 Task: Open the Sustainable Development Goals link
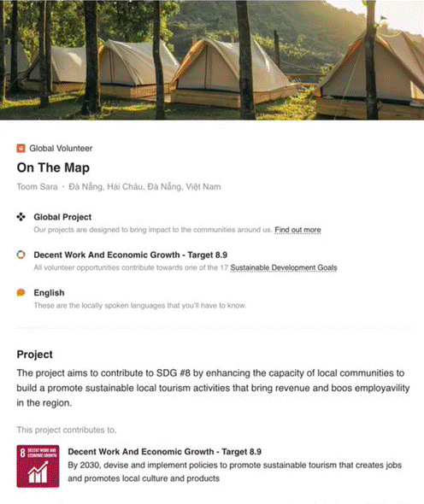coord(284,267)
